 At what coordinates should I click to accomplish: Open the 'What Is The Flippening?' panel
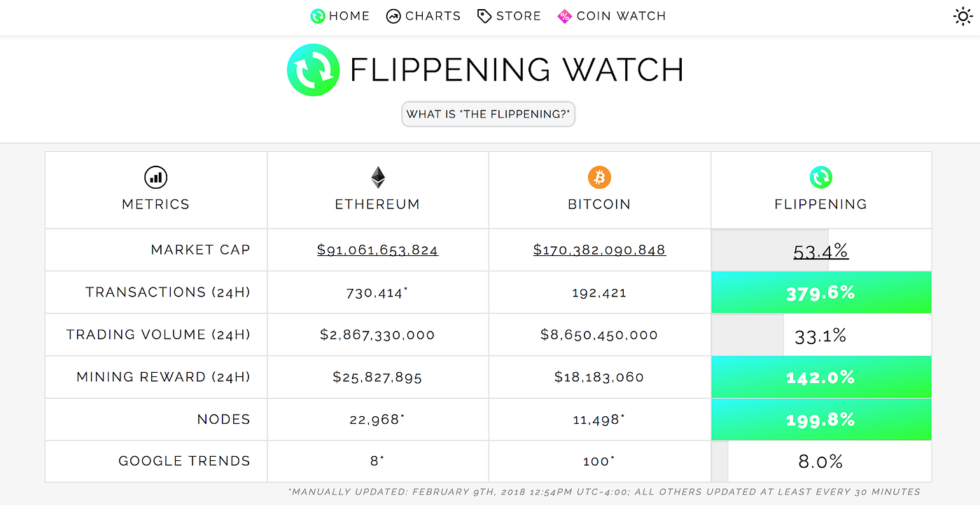488,114
